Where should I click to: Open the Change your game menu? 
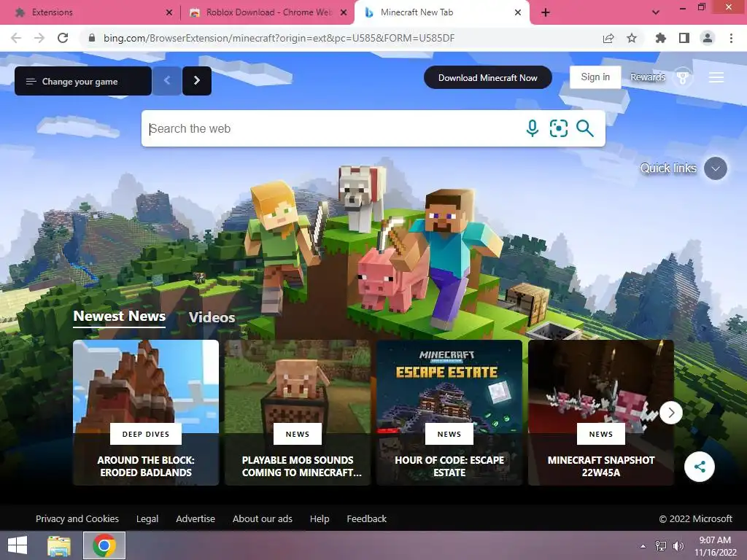point(83,81)
